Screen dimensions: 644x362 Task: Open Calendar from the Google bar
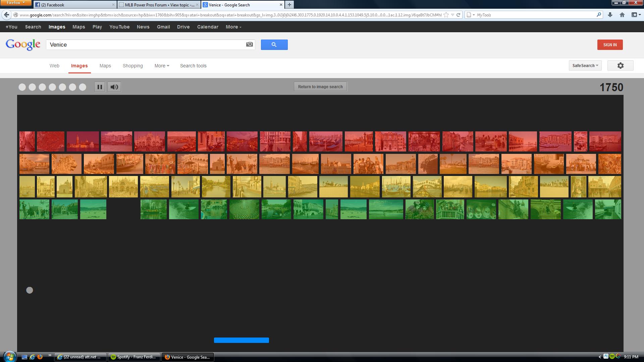[x=208, y=27]
